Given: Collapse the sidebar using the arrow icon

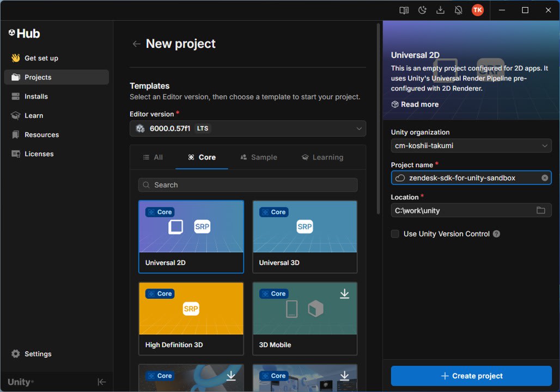Looking at the screenshot, I should (x=102, y=382).
